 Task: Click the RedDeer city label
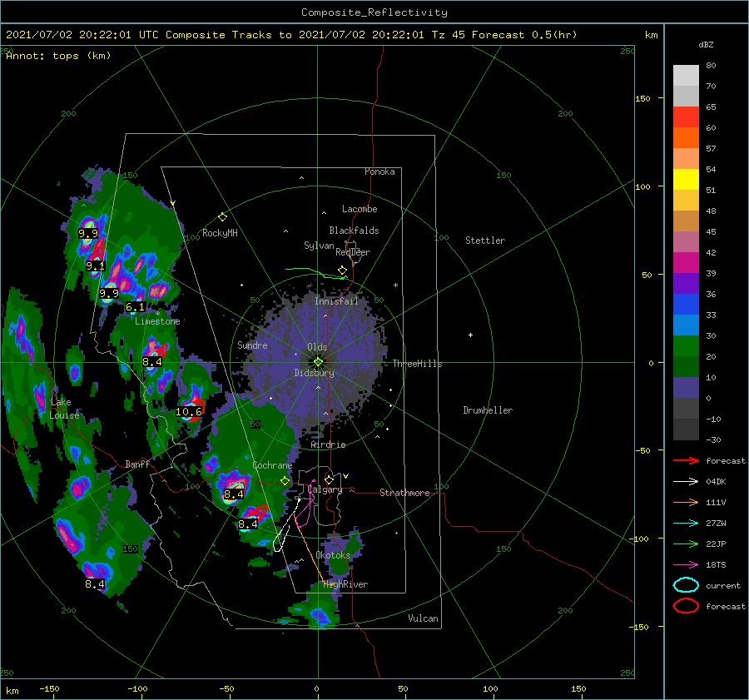click(x=353, y=252)
